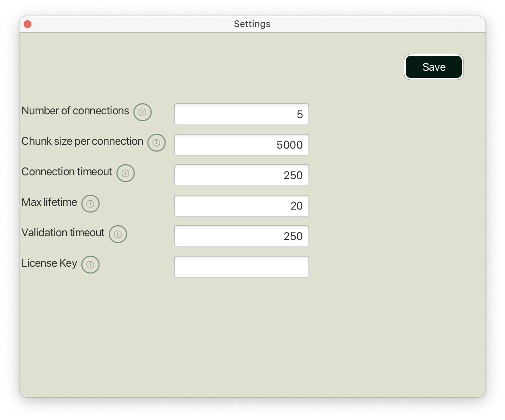This screenshot has width=505, height=420.
Task: Focus the Validation timeout input box
Action: (x=241, y=236)
